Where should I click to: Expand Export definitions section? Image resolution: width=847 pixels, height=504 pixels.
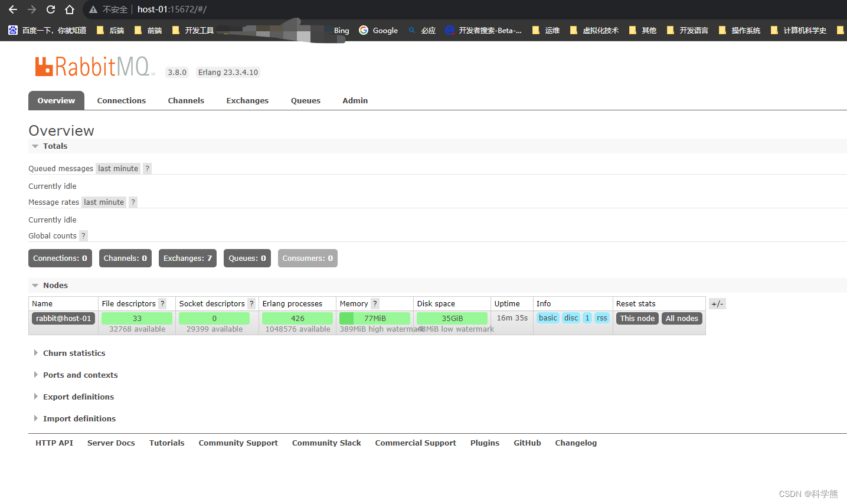[x=73, y=397]
